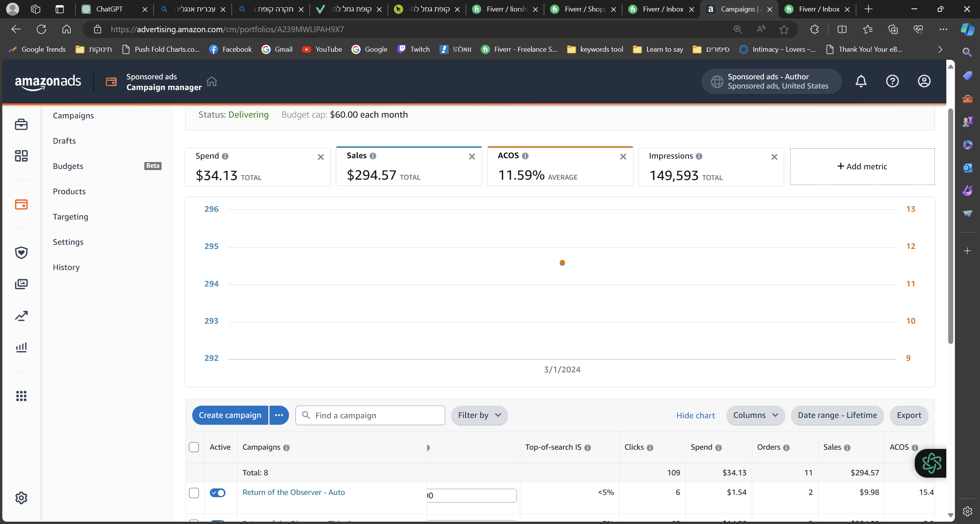Open the dashboard grid icon in sidebar
This screenshot has width=980, height=524.
(x=21, y=156)
